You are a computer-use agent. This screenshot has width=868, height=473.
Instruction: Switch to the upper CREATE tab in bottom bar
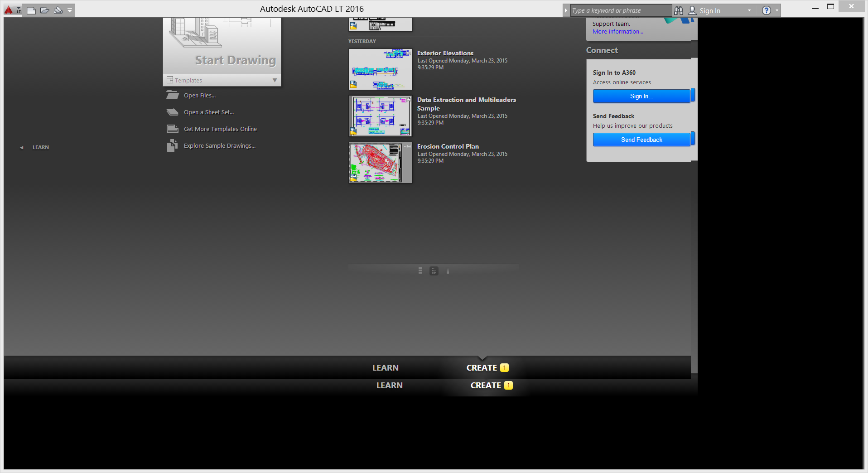482,368
